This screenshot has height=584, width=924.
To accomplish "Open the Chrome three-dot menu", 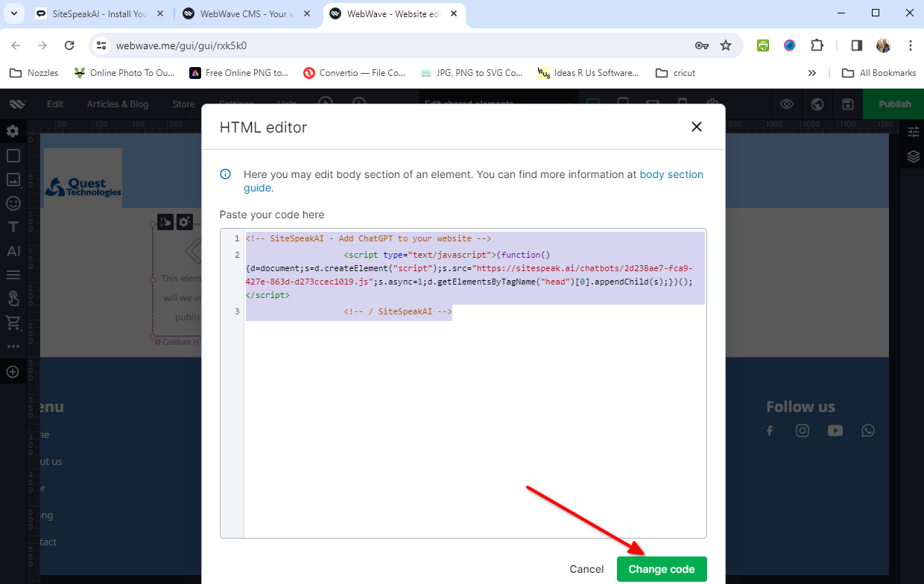I will (x=911, y=45).
